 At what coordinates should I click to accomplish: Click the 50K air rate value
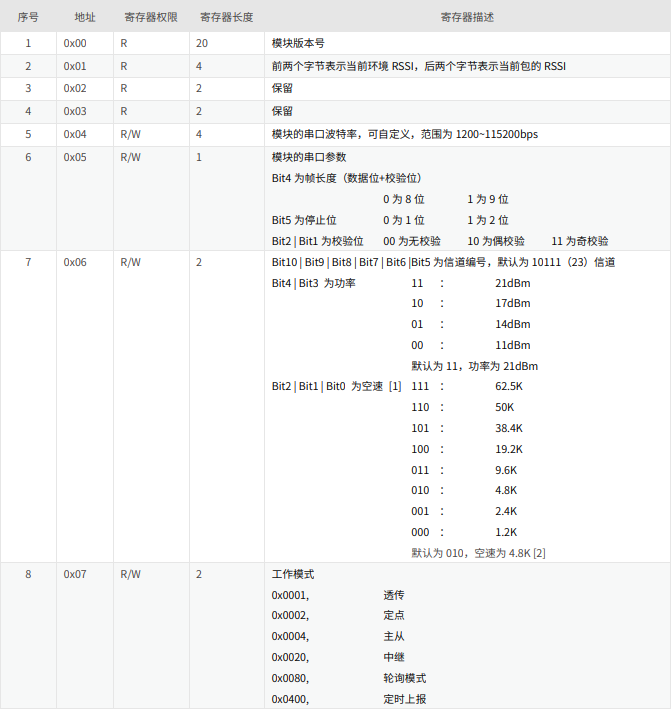pyautogui.click(x=505, y=407)
